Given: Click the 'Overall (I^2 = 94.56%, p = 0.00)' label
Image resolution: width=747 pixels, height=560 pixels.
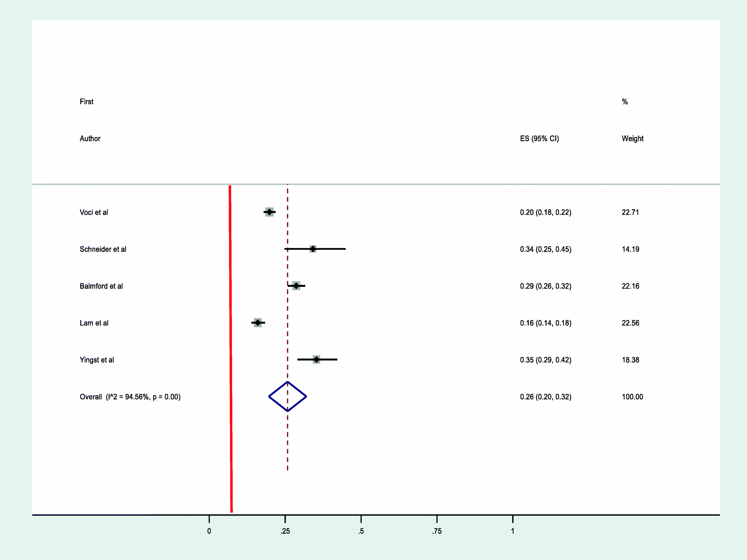Looking at the screenshot, I should pos(130,397).
